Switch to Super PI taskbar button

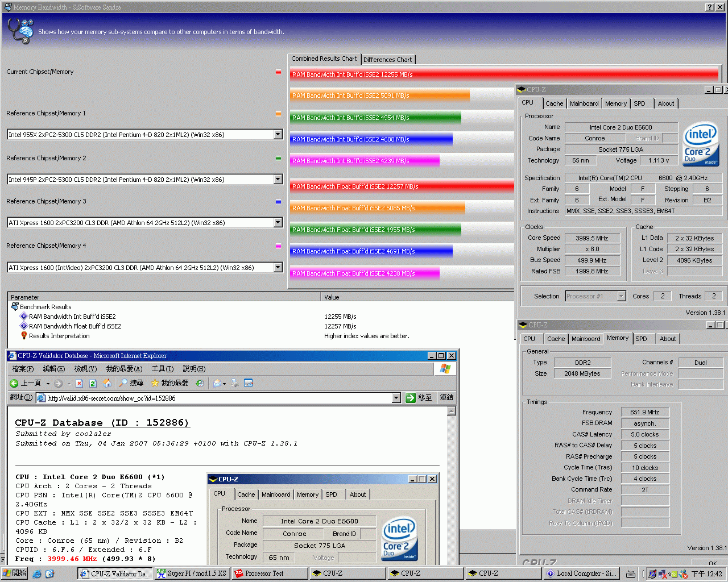pyautogui.click(x=192, y=573)
